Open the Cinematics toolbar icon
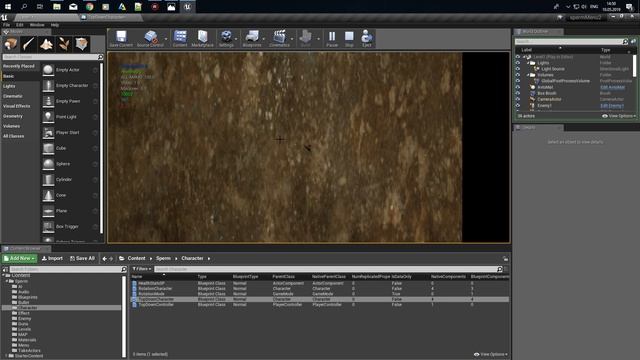 point(279,39)
